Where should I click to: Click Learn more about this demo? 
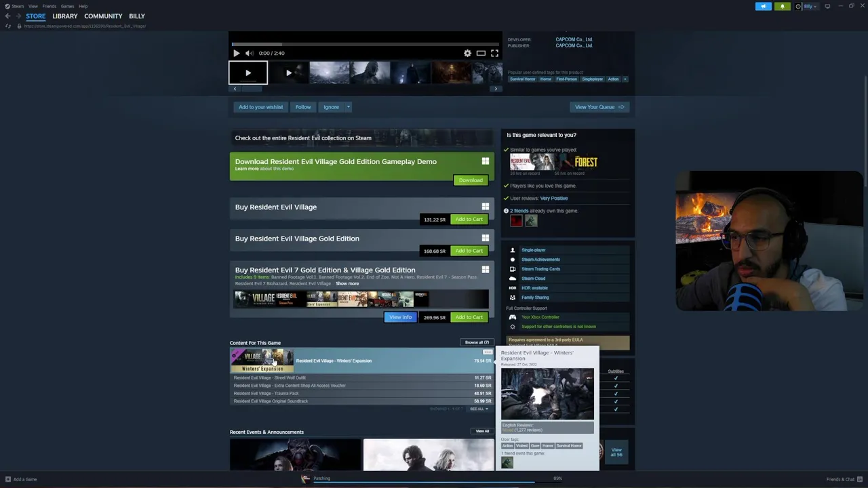click(247, 169)
